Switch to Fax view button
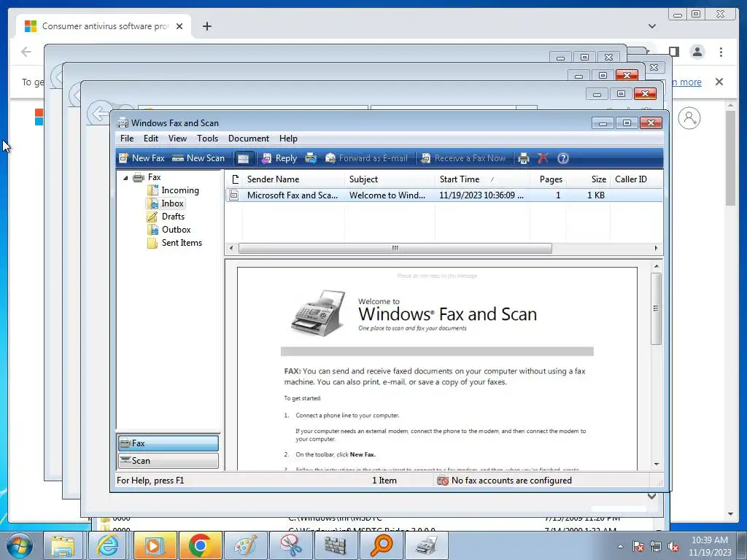 pyautogui.click(x=169, y=443)
